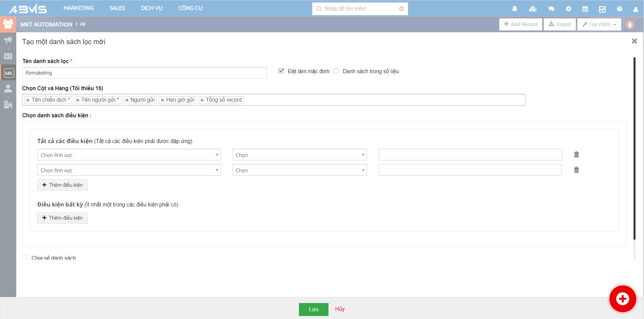The width and height of the screenshot is (644, 319).
Task: Remove the 'Người gửi' column tag
Action: (127, 100)
